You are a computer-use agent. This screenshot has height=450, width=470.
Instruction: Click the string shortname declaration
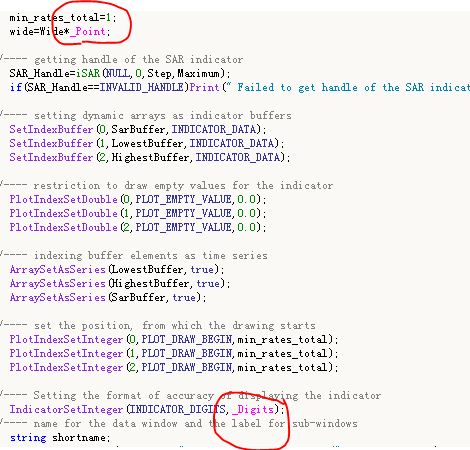60,437
